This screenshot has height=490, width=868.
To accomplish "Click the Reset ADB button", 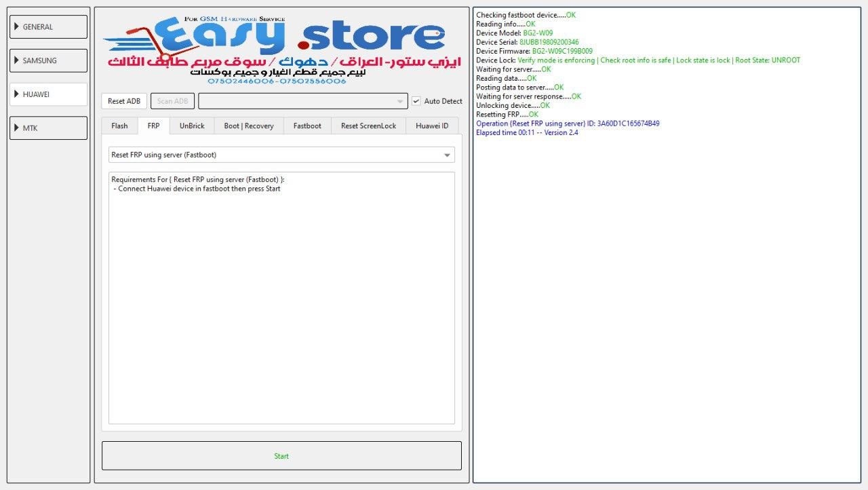I will pos(124,101).
